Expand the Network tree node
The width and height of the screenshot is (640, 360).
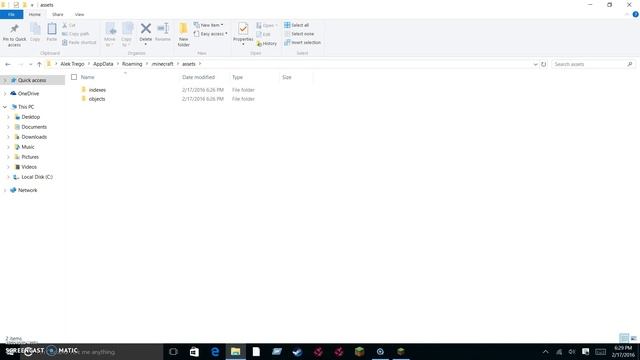coord(5,190)
